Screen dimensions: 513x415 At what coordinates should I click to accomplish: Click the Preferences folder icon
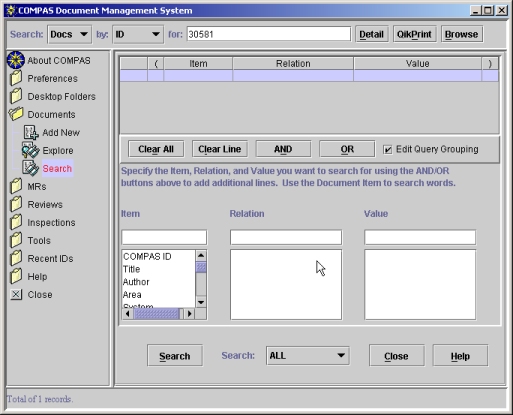point(16,78)
